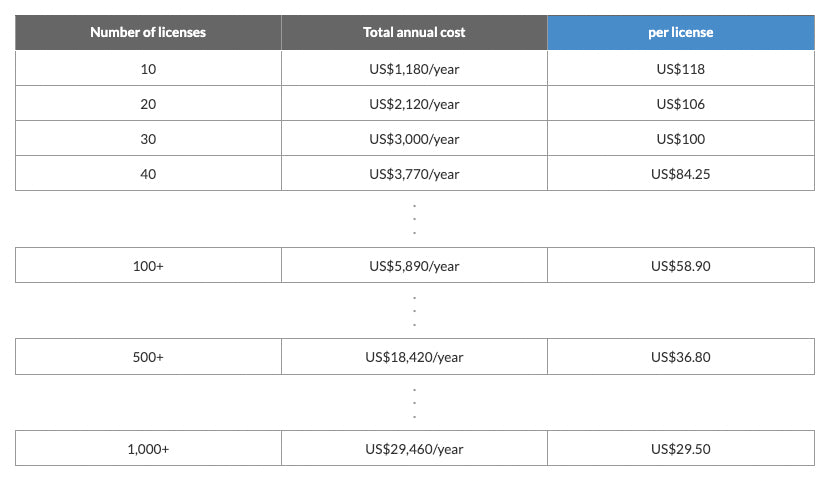
Task: Select the US$118 per license cell
Action: [680, 69]
